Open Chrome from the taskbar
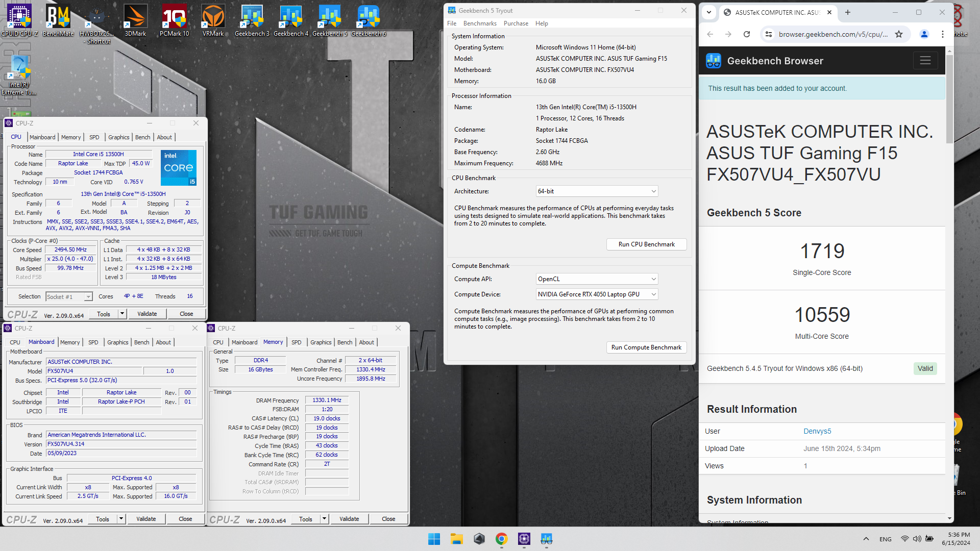980x551 pixels. (x=502, y=539)
